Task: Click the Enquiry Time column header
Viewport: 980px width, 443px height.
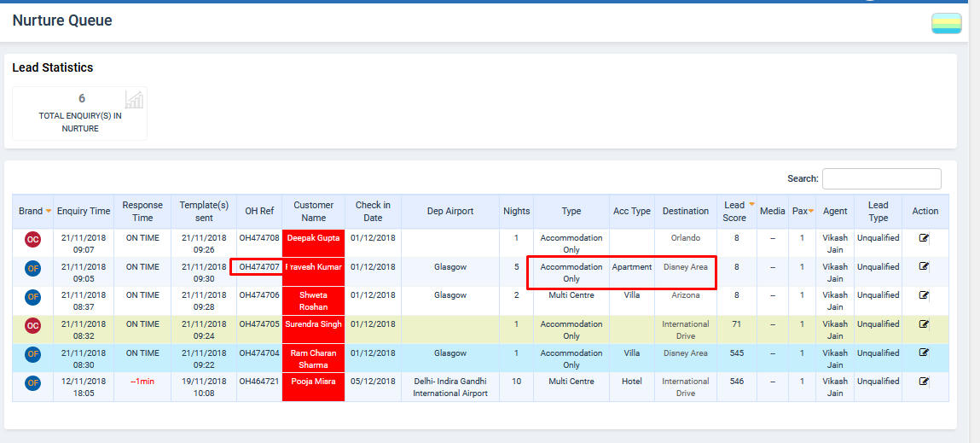Action: tap(84, 212)
